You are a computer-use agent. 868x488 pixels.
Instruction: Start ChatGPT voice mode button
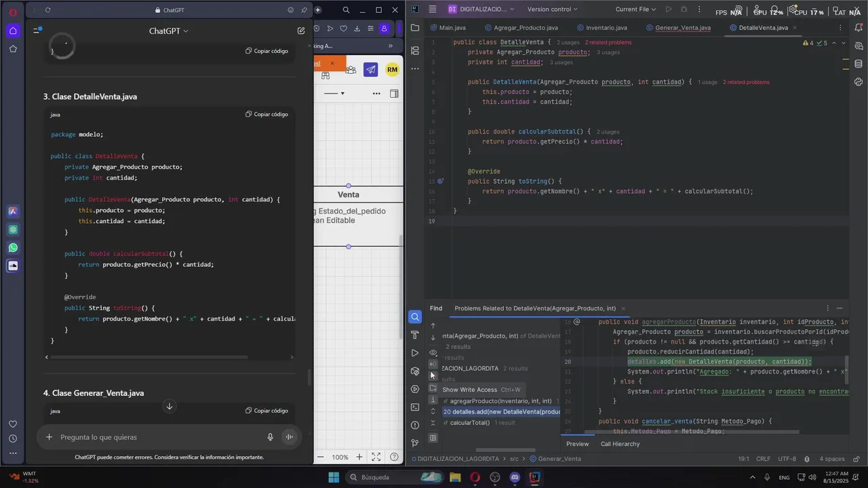coord(290,437)
